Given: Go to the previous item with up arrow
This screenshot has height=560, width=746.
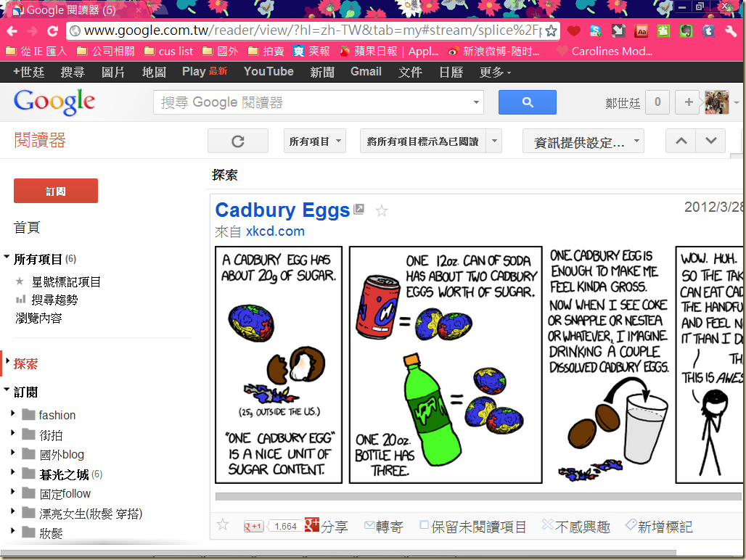Looking at the screenshot, I should tap(681, 141).
